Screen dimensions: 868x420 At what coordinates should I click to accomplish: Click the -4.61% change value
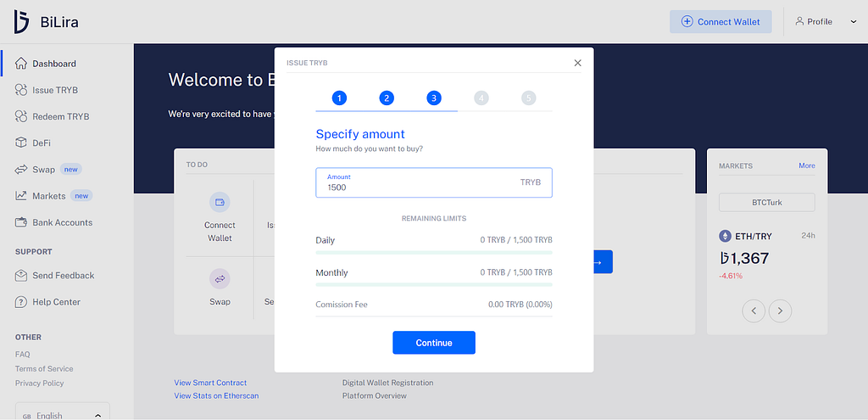[731, 276]
